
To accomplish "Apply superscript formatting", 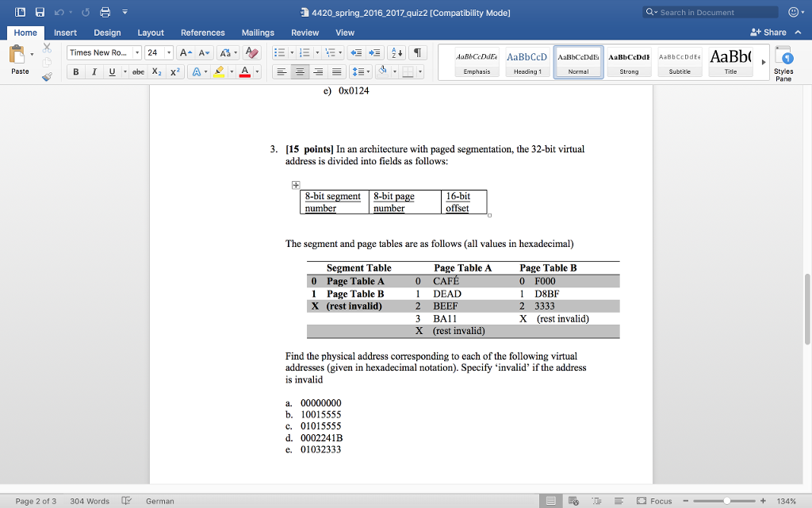I will [x=175, y=71].
